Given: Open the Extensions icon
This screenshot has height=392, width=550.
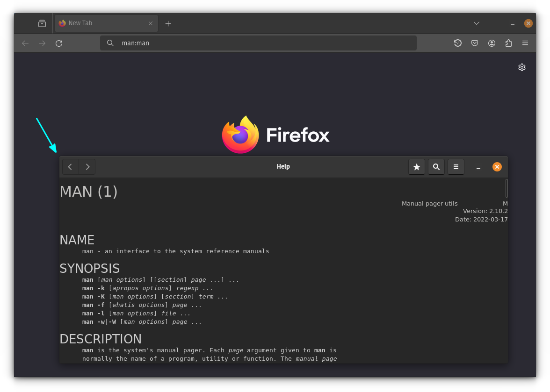Looking at the screenshot, I should [x=508, y=43].
